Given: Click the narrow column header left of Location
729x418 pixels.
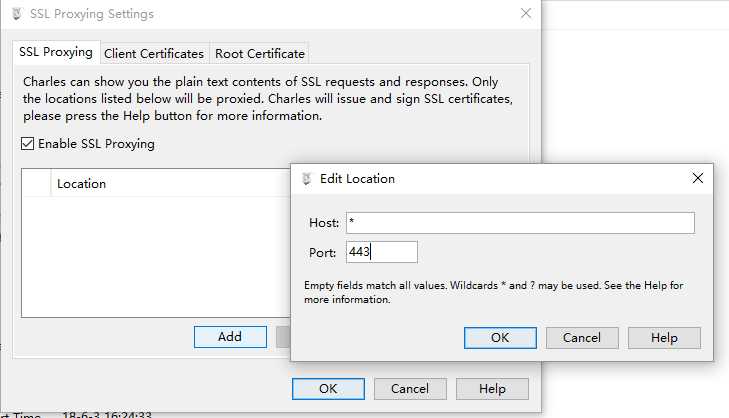Looking at the screenshot, I should 35,183.
